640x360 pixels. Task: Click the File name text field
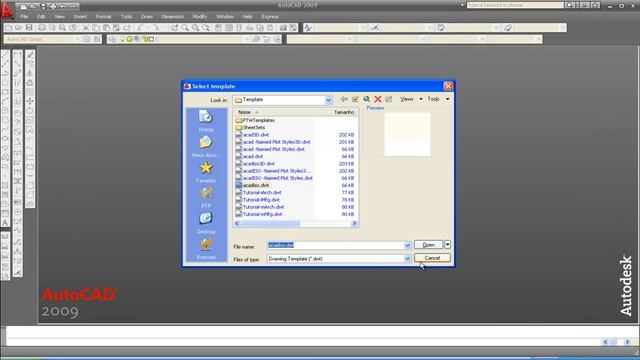coord(335,245)
